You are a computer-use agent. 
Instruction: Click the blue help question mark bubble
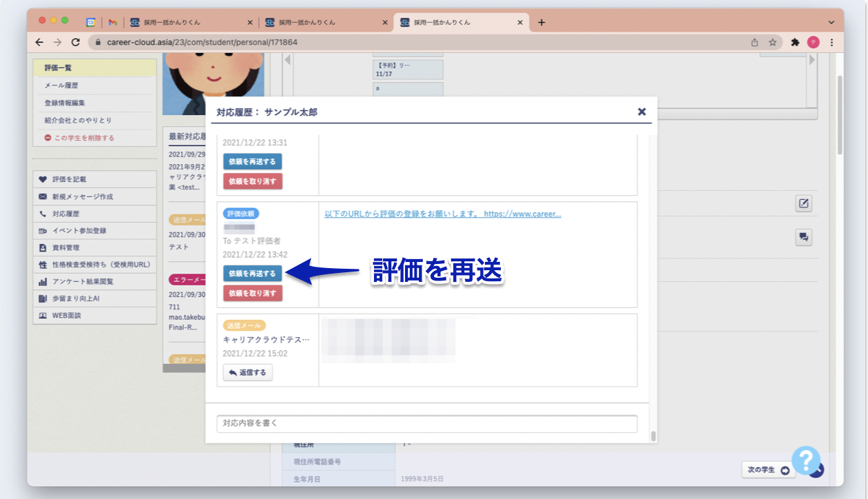coord(805,460)
